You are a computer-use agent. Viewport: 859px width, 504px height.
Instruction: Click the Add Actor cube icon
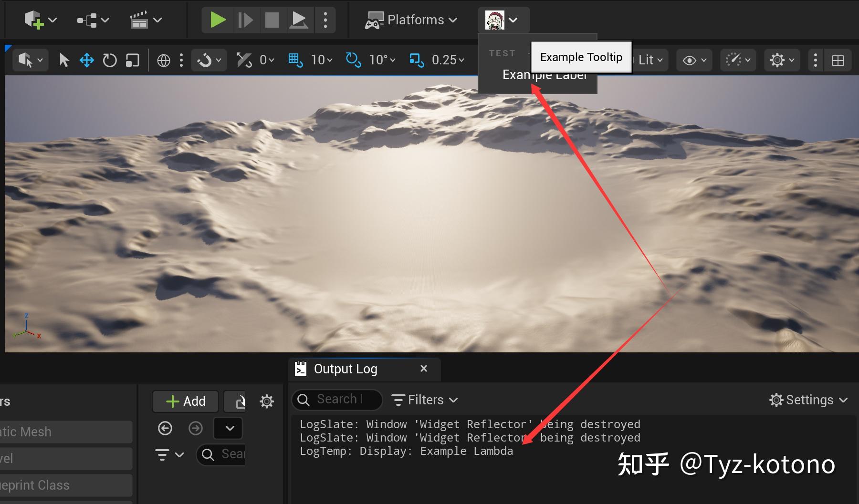(x=33, y=20)
